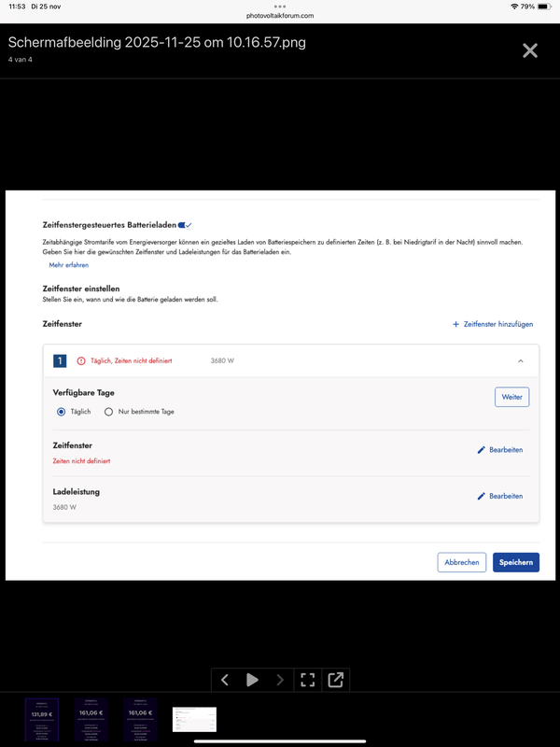This screenshot has height=747, width=560.
Task: Open photovoltaikforum.com address area
Action: point(280,16)
